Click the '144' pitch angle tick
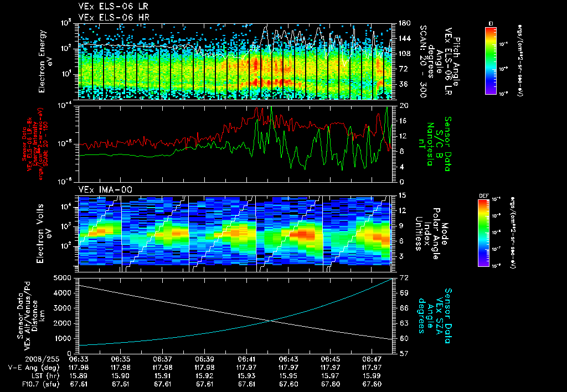This screenshot has height=392, width=567. (404, 39)
